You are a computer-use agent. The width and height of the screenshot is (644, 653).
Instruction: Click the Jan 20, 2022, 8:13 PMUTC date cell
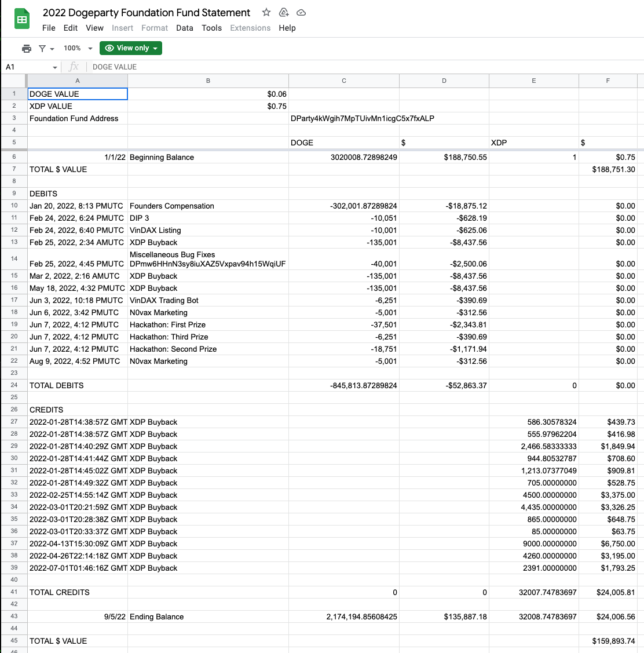78,206
